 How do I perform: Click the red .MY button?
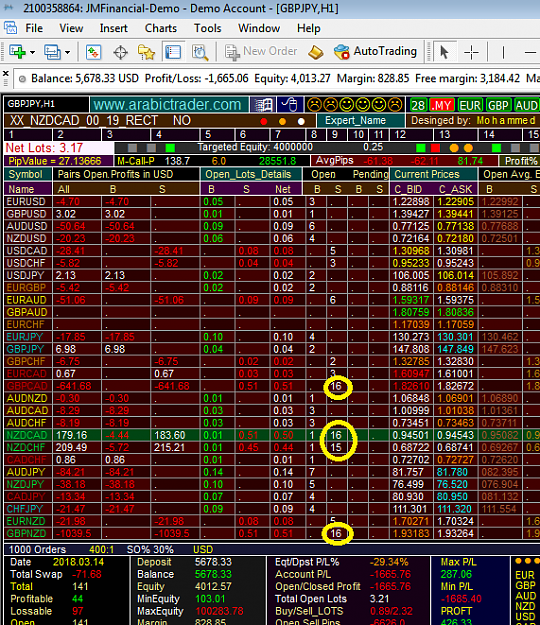[442, 105]
